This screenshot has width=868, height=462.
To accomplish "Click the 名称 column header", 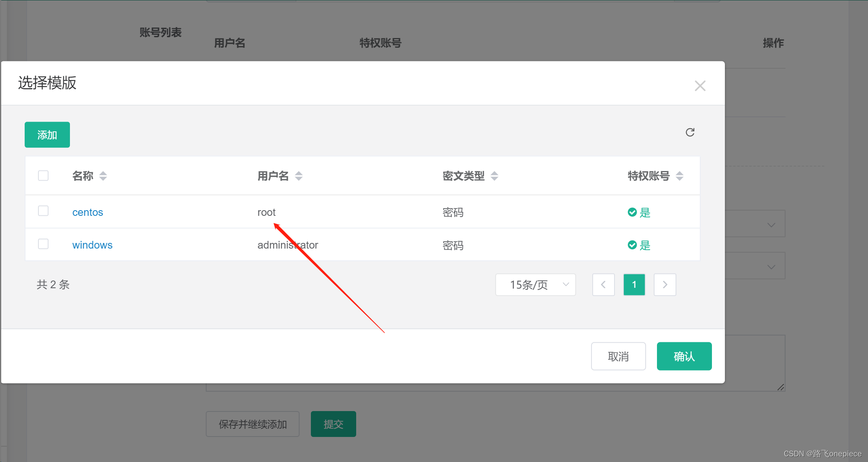I will (83, 176).
